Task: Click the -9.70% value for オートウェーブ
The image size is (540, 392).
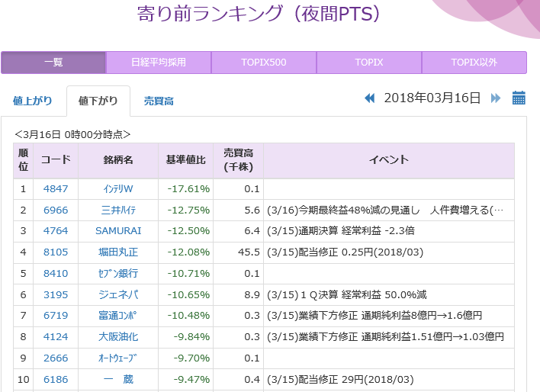Action: coord(191,358)
